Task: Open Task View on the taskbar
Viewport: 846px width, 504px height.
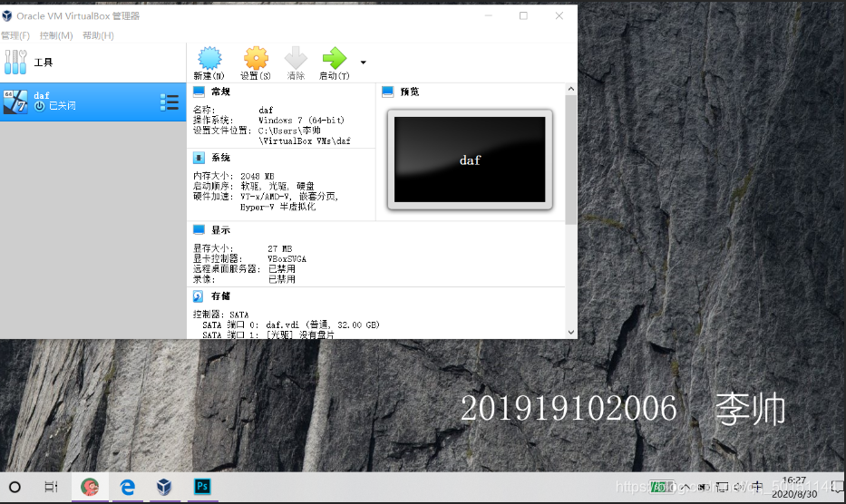Action: click(51, 488)
